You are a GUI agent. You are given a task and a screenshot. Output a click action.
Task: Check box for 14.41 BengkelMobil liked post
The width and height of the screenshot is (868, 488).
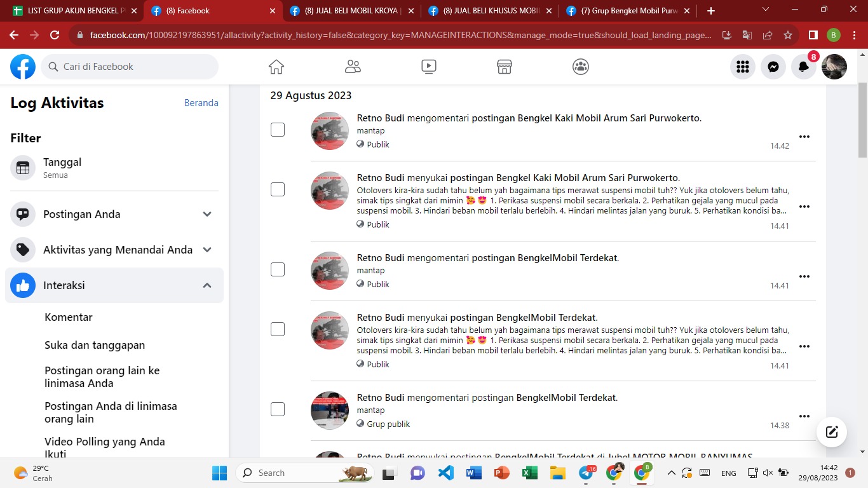278,329
